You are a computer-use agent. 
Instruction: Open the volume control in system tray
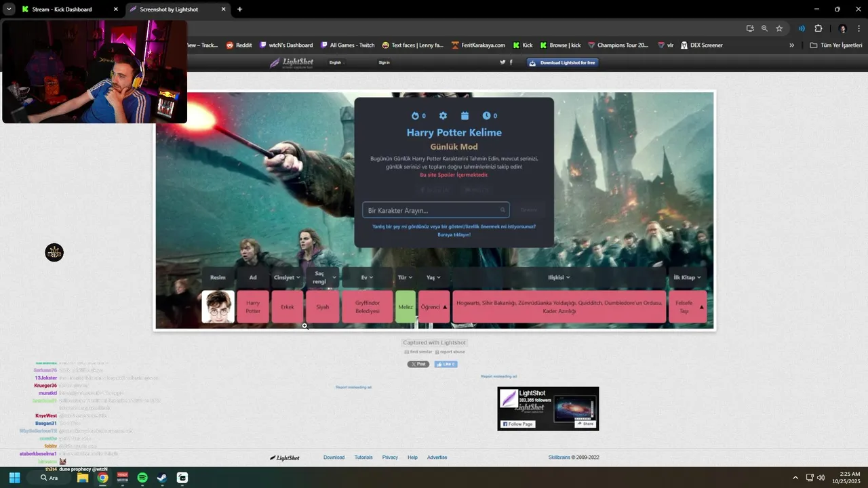pos(821,478)
